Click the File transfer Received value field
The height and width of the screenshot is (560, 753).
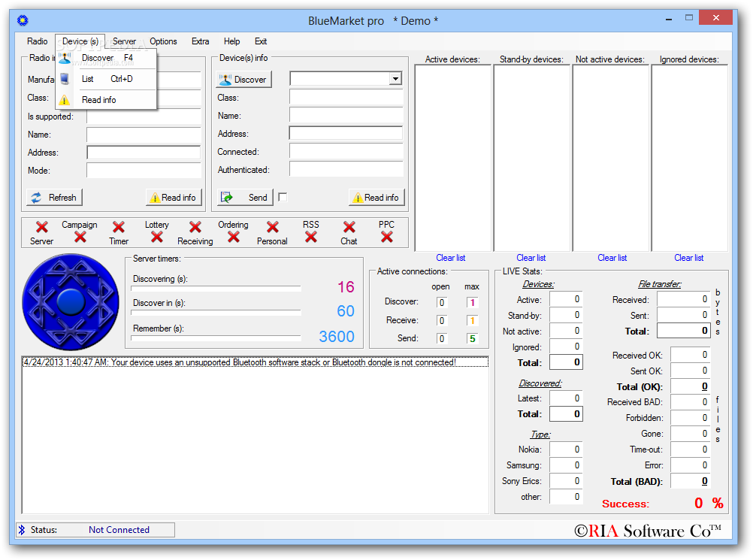(683, 299)
